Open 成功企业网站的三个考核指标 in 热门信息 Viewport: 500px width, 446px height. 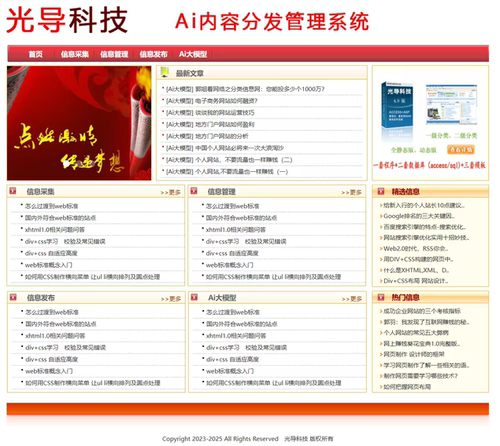point(422,311)
